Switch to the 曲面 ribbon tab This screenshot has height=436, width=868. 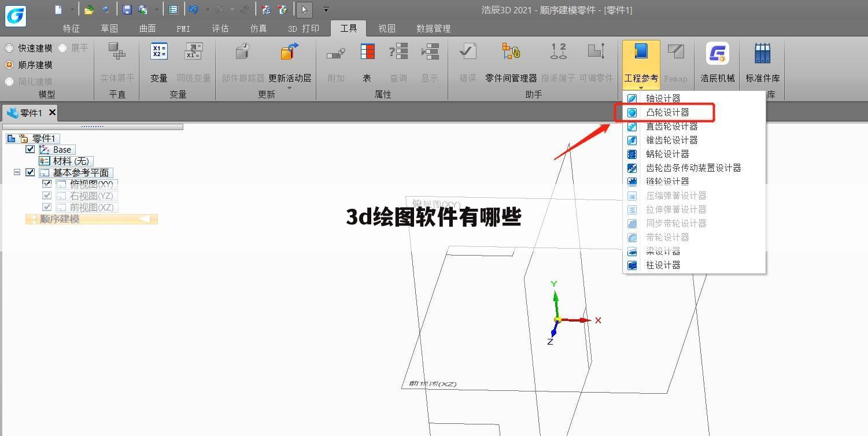(x=147, y=28)
